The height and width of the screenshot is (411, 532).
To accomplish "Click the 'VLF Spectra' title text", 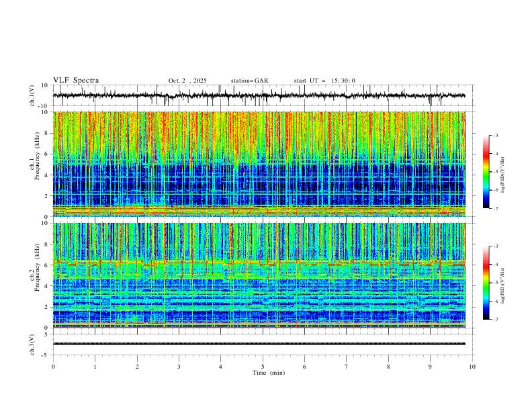I will tap(76, 81).
